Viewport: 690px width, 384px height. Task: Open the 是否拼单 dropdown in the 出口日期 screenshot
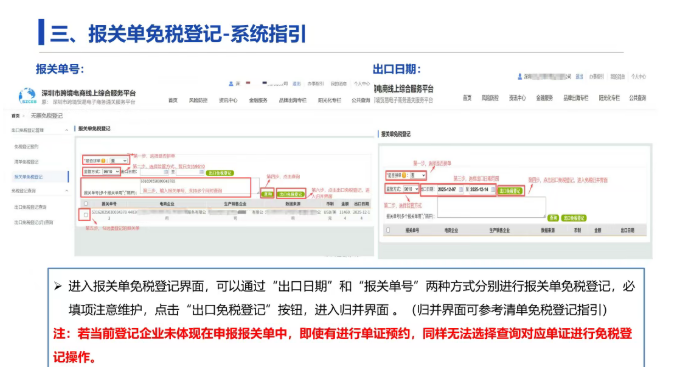point(418,176)
